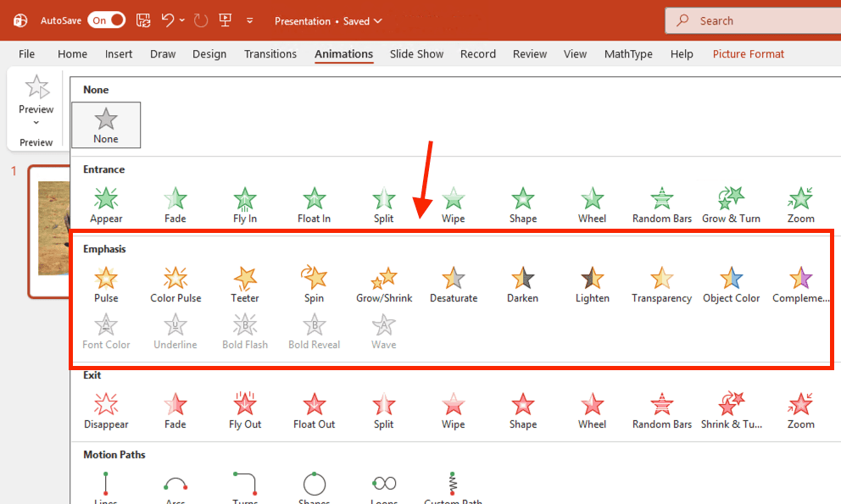Choose the Grow/Shrink emphasis animation
The image size is (841, 504).
[x=383, y=284]
